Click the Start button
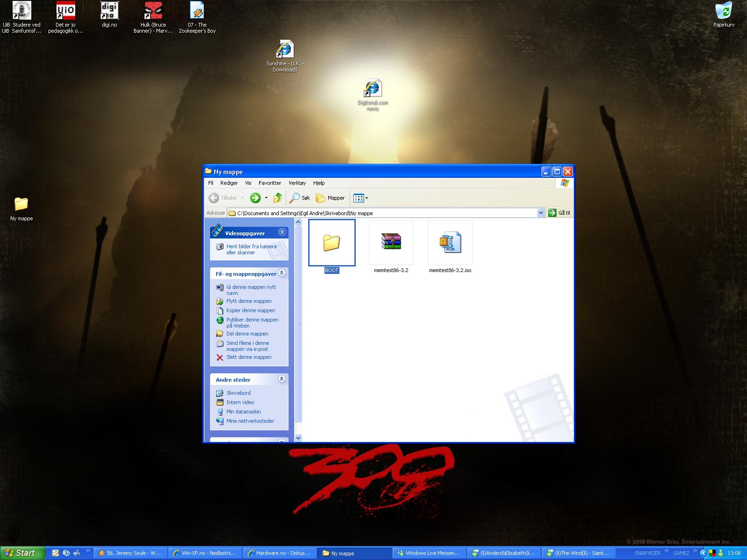 pyautogui.click(x=22, y=553)
